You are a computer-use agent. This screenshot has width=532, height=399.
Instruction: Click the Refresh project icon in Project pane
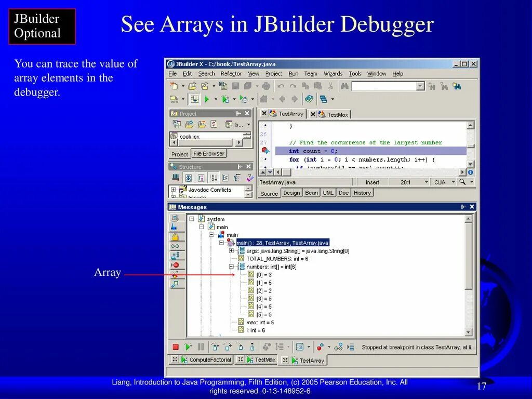214,124
